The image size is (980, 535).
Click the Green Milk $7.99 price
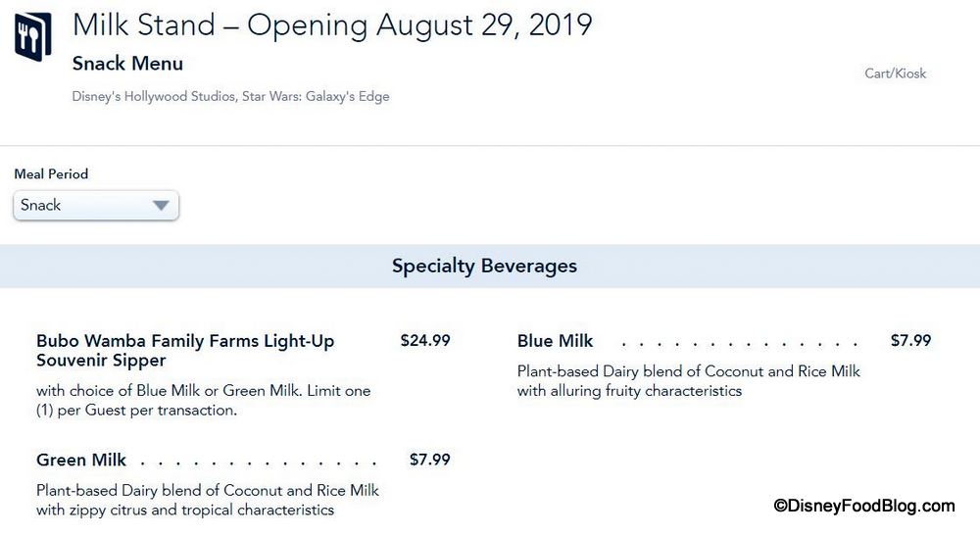[x=429, y=460]
